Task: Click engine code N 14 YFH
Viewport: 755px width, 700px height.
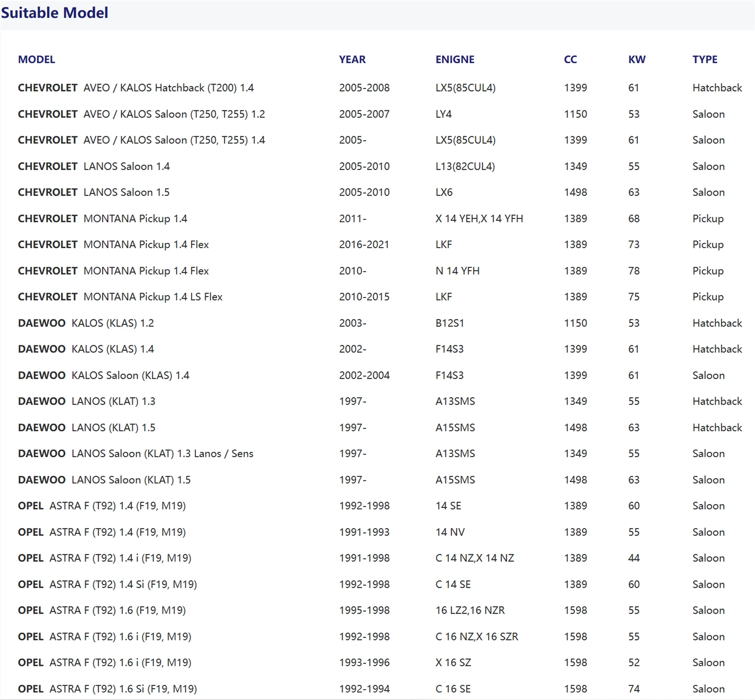Action: pyautogui.click(x=458, y=271)
